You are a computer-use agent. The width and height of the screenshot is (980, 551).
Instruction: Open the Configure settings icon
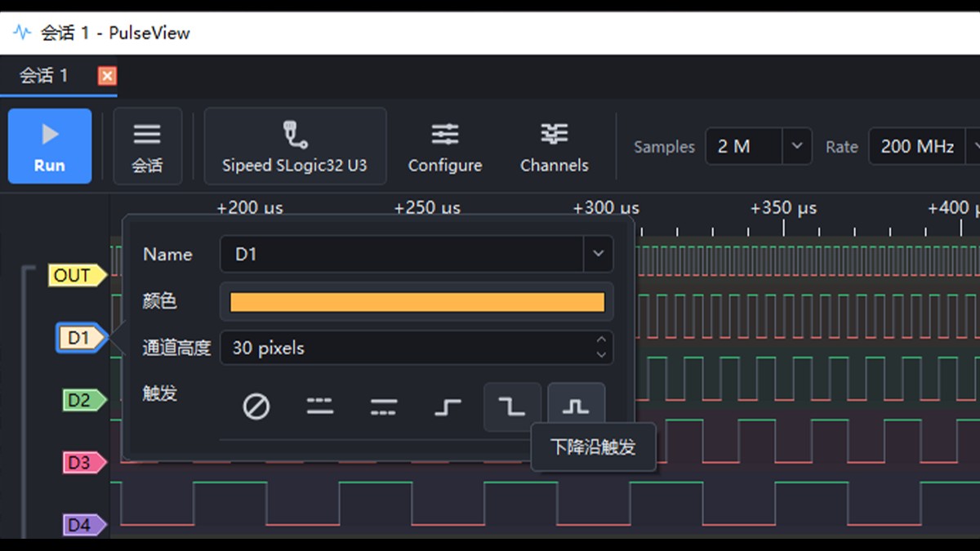click(x=445, y=146)
